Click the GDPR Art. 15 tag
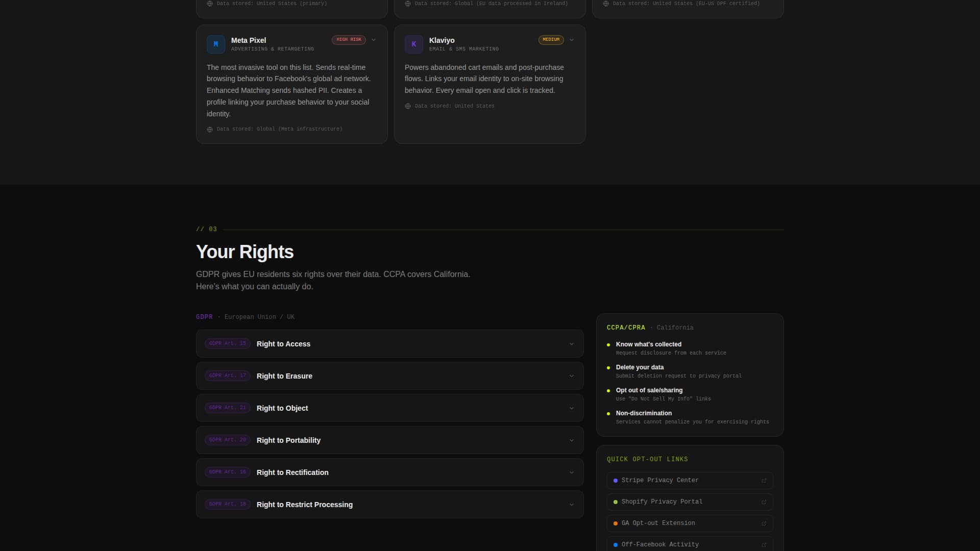The width and height of the screenshot is (980, 551). coord(228,344)
